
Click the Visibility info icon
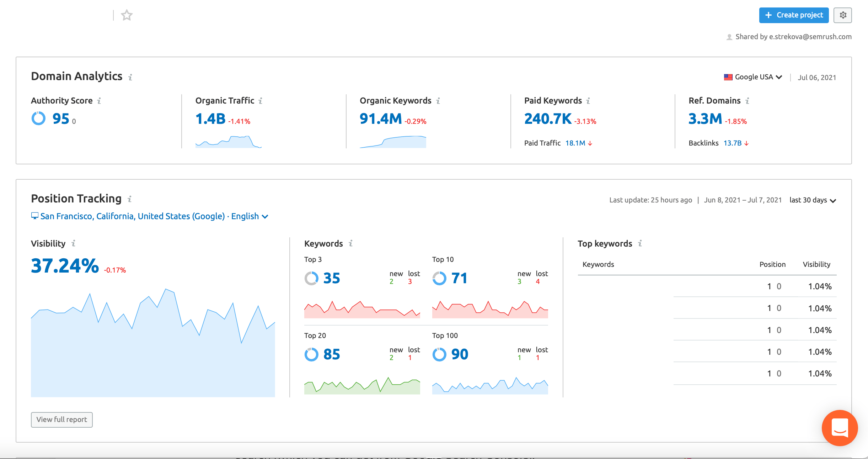pyautogui.click(x=74, y=243)
